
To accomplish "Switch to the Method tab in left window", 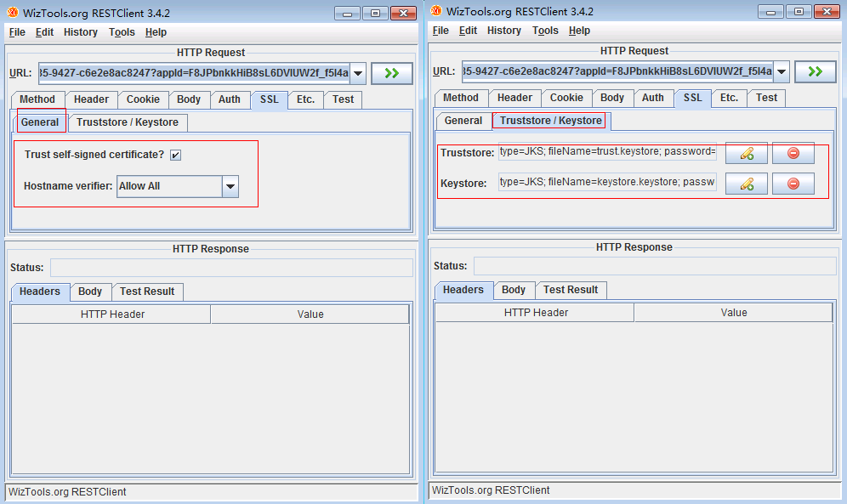I will coord(37,99).
